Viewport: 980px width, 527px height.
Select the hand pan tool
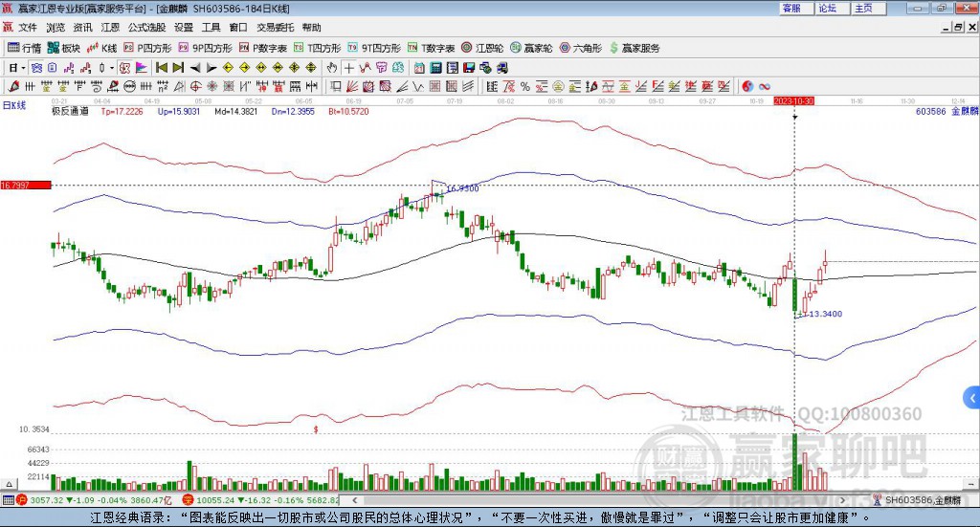coord(332,68)
